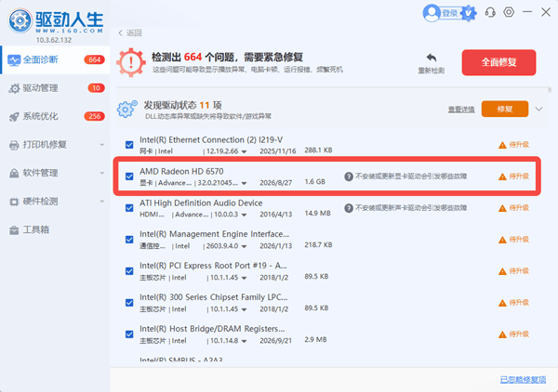Uncheck the Intel Ethernet Connection I219-V checkbox
Image resolution: width=558 pixels, height=392 pixels.
(129, 145)
